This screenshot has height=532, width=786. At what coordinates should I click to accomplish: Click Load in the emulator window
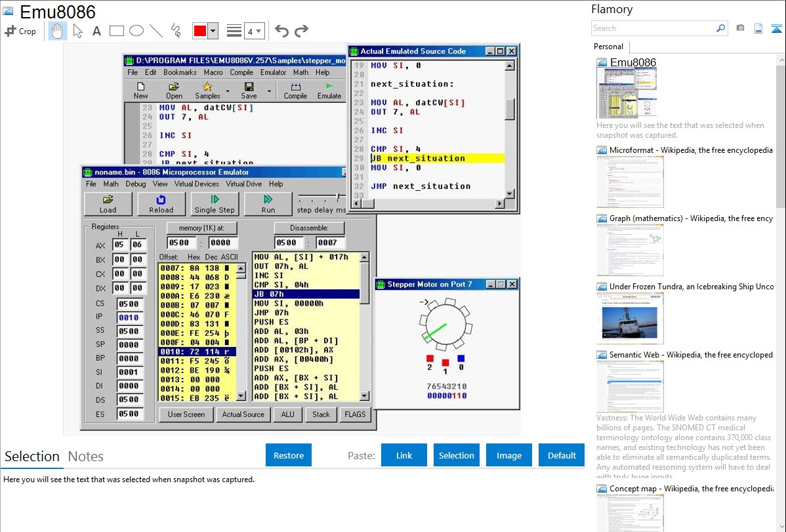(x=108, y=204)
